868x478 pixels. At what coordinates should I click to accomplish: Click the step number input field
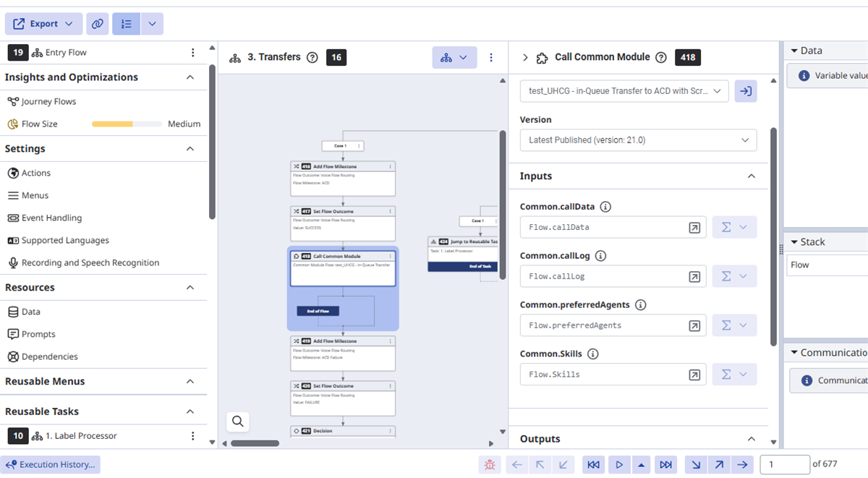click(x=784, y=464)
